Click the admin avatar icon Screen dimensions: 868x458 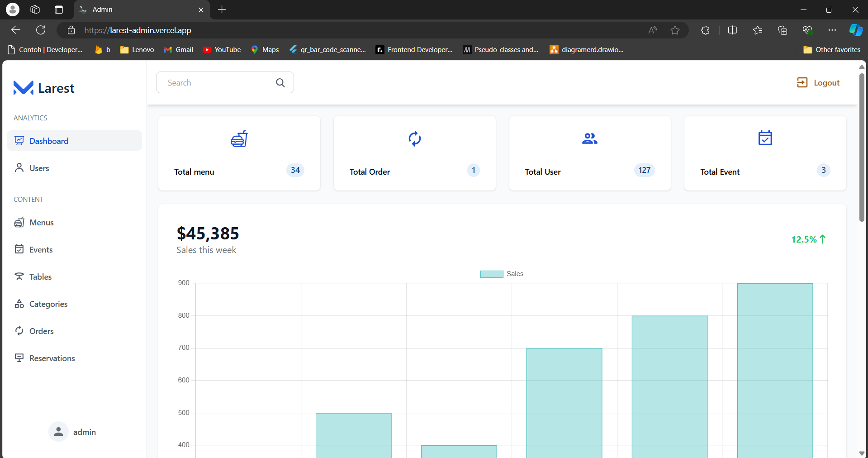coord(58,432)
